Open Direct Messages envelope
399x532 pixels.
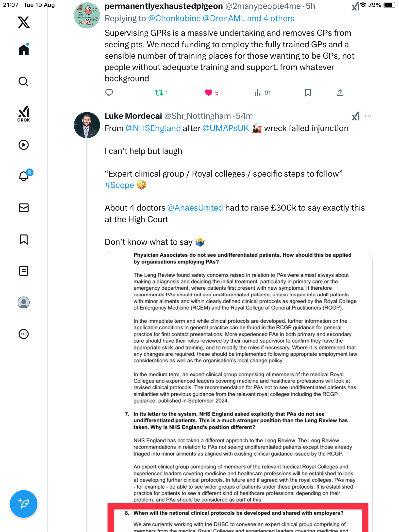pos(24,208)
